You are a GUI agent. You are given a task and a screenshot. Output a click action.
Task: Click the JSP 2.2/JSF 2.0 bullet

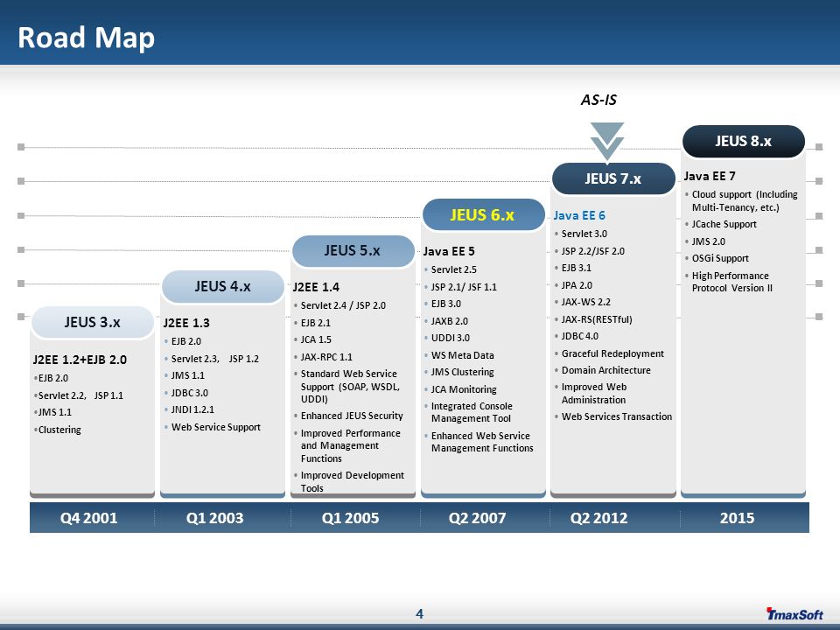pos(590,251)
